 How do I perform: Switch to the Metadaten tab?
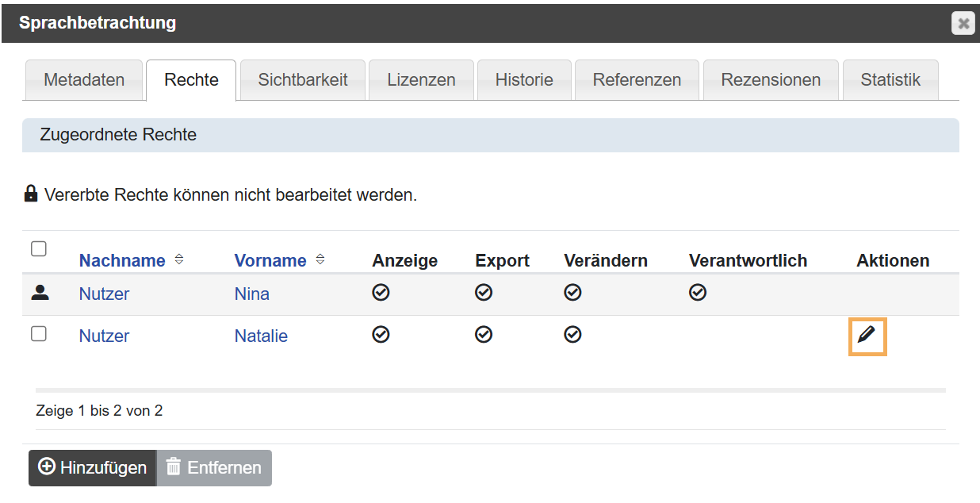click(84, 80)
